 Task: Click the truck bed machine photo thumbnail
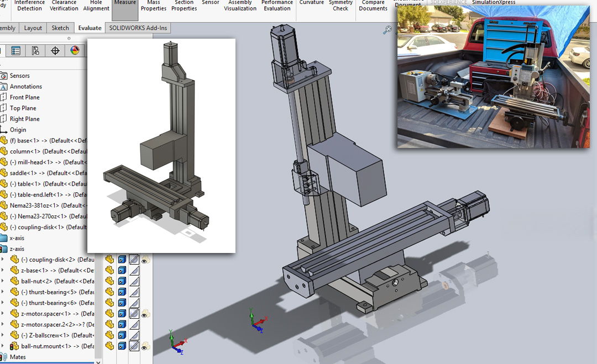494,76
